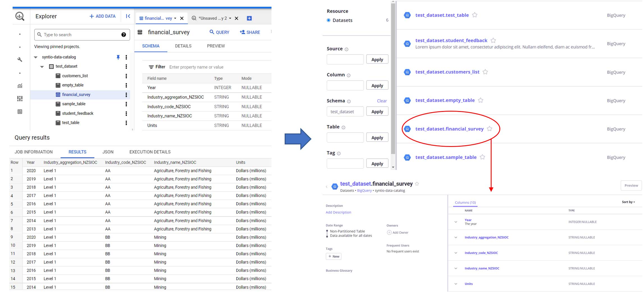
Task: Collapse the test_dataset tree node
Action: (42, 67)
